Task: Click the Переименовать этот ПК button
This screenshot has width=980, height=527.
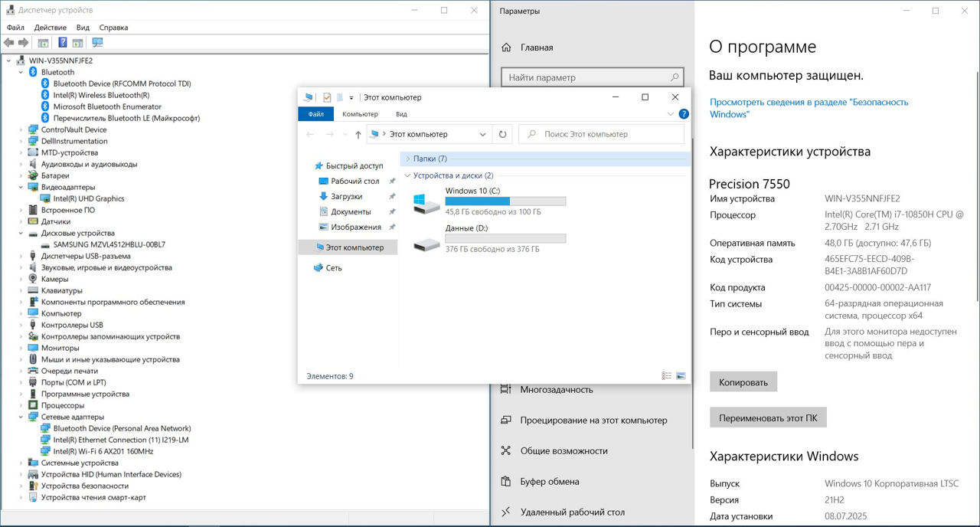Action: [768, 418]
